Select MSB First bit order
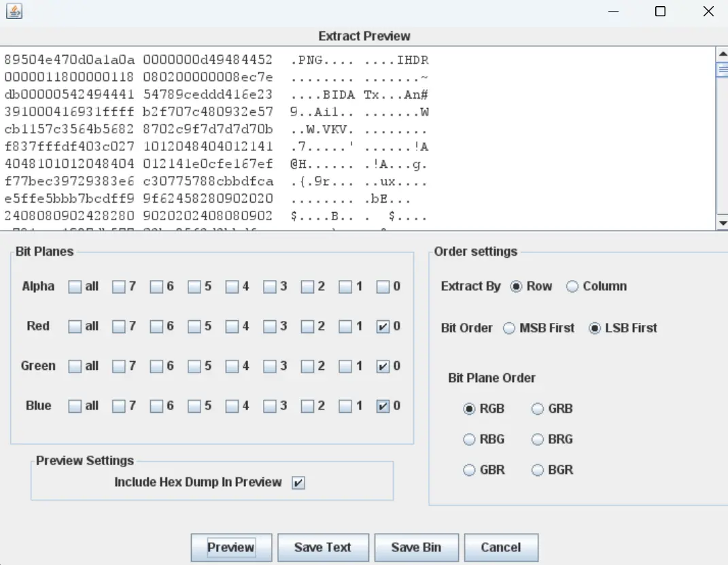728x565 pixels. coord(509,328)
